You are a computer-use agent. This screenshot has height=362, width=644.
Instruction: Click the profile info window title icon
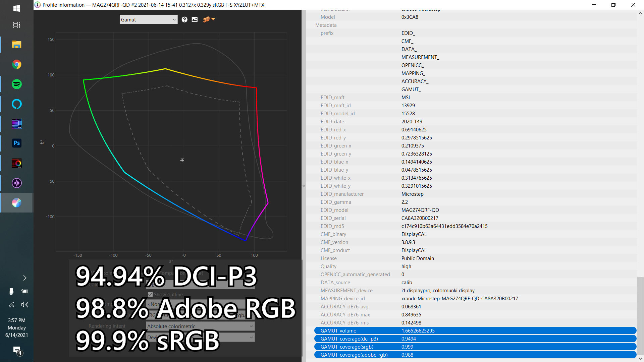tap(38, 5)
